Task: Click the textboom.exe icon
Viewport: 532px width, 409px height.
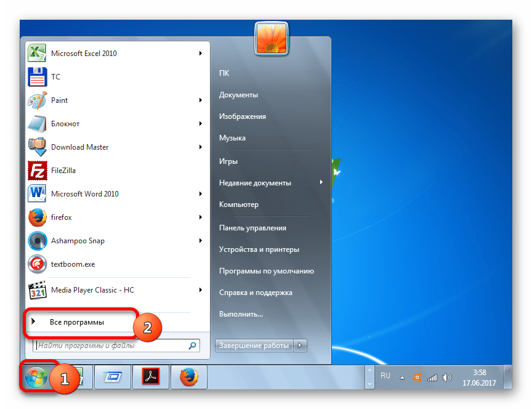Action: [x=38, y=264]
